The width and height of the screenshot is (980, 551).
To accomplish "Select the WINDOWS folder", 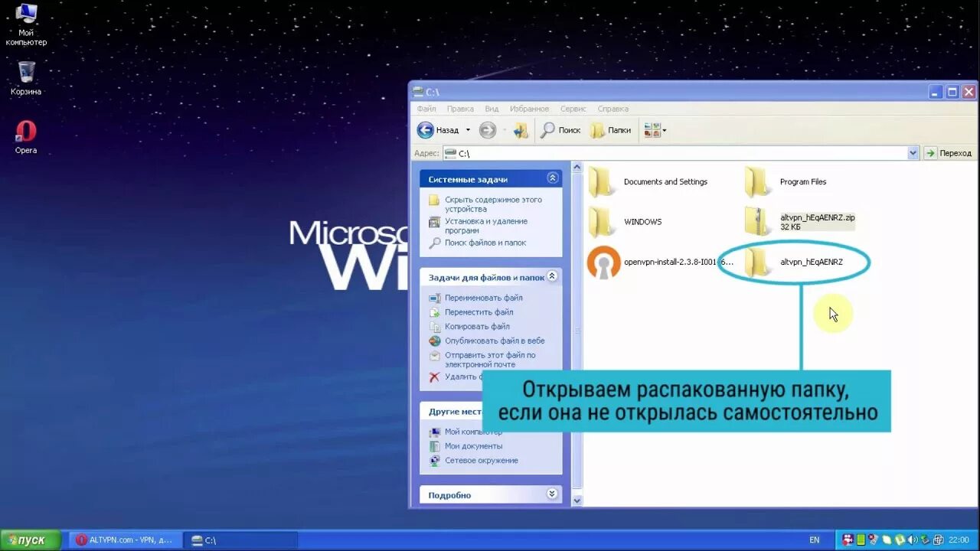I will click(625, 222).
